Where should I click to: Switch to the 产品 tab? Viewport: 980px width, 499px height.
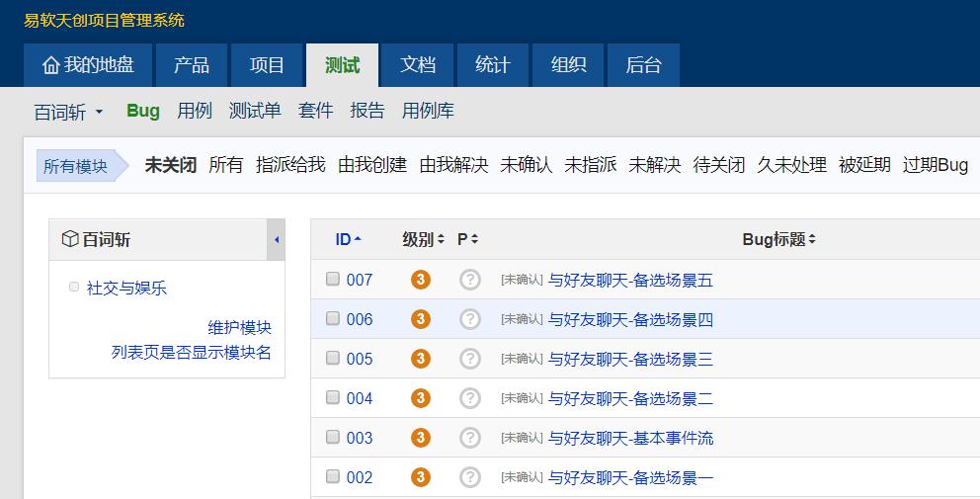click(192, 65)
